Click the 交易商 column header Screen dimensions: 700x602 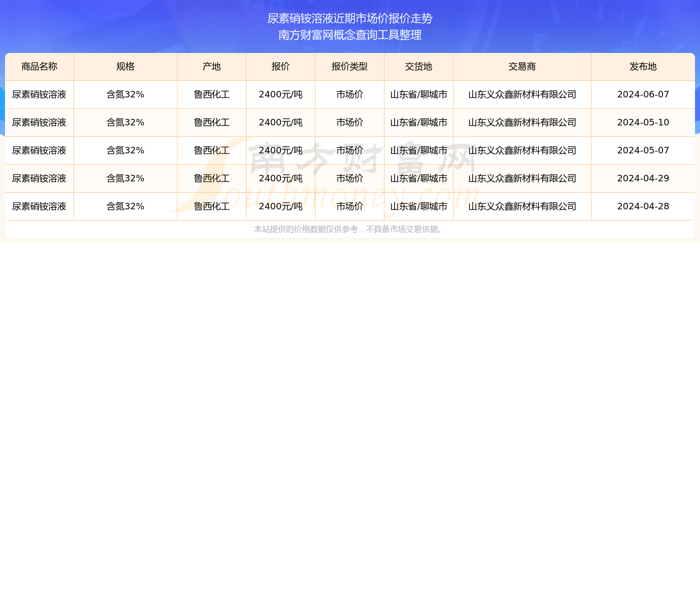pyautogui.click(x=522, y=67)
